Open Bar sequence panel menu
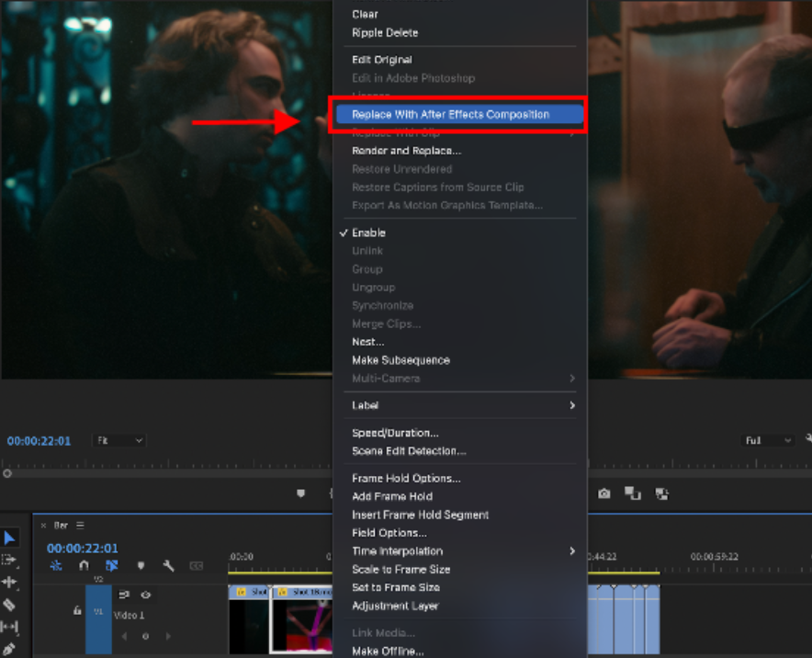Screen dimensions: 812x658 click(x=80, y=526)
